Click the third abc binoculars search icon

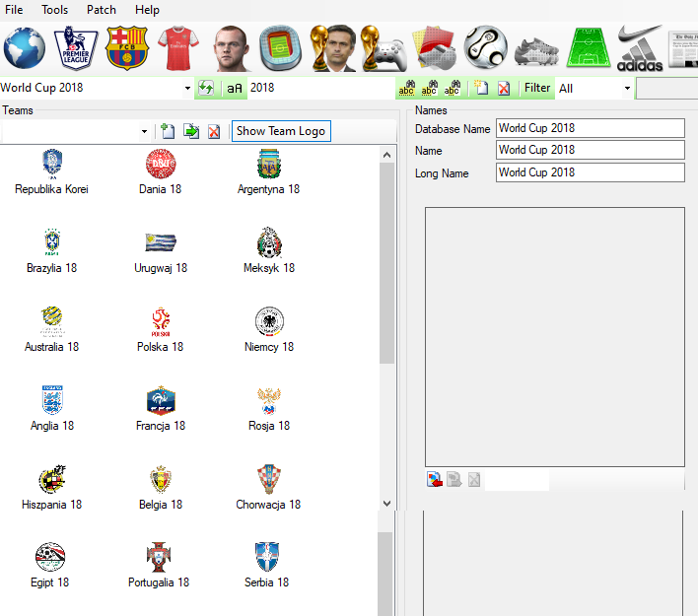coord(452,88)
